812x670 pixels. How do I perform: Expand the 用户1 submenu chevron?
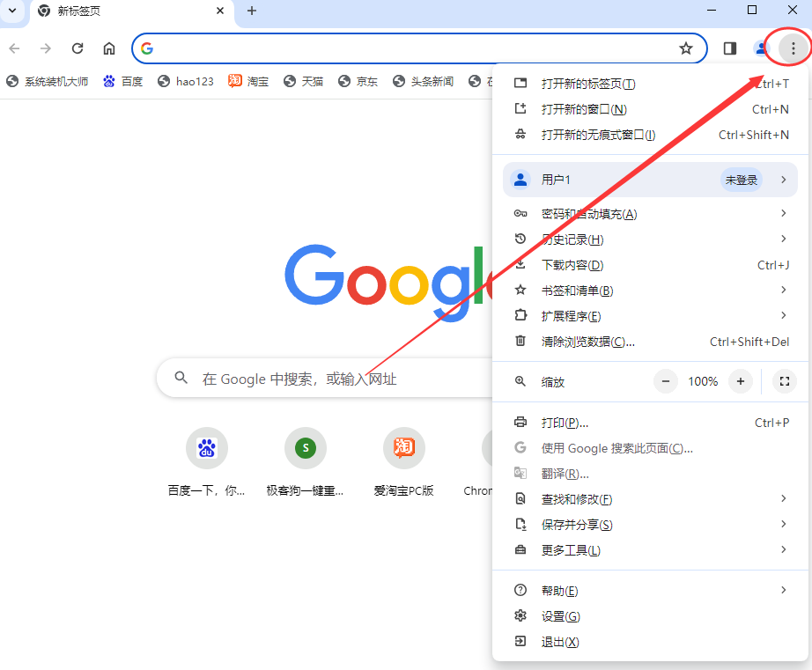tap(784, 180)
